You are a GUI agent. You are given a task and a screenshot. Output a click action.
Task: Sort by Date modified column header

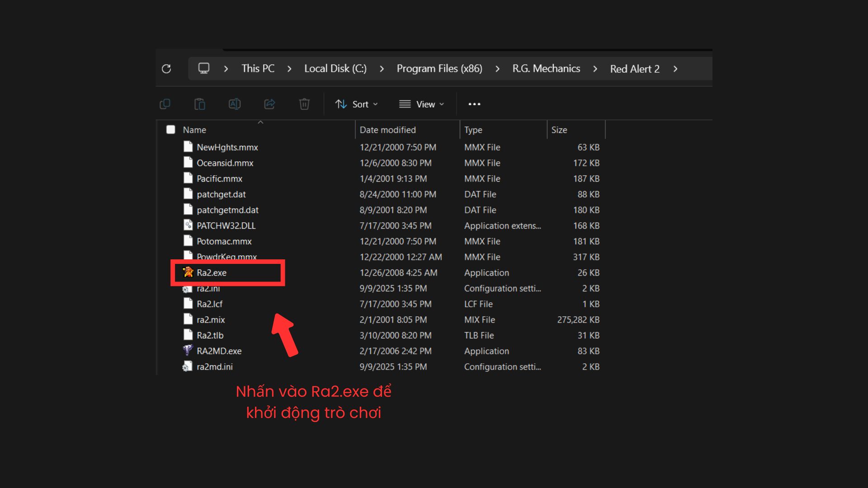click(387, 130)
